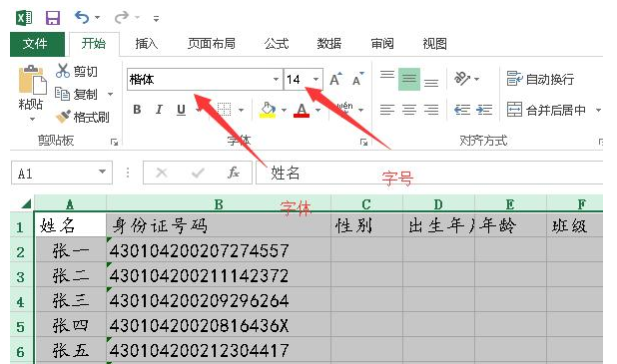Toggle Italic formatting
Viewport: 617px width, 364px height.
[x=159, y=110]
